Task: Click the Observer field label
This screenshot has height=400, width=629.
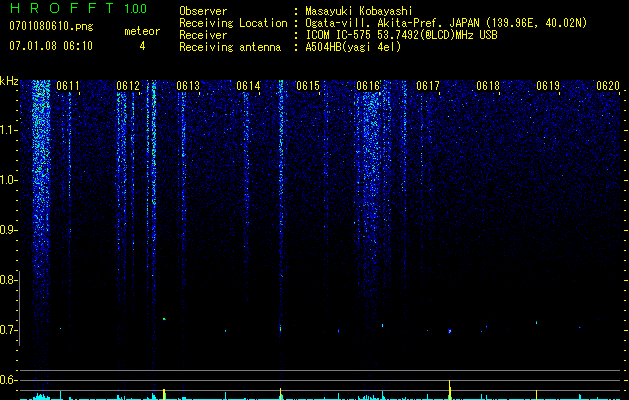Action: [x=203, y=11]
